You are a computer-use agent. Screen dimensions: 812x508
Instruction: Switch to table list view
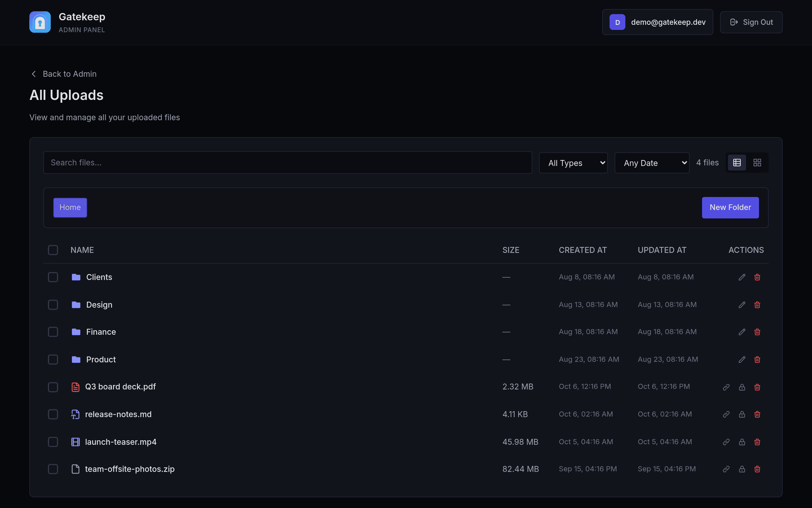click(x=737, y=163)
